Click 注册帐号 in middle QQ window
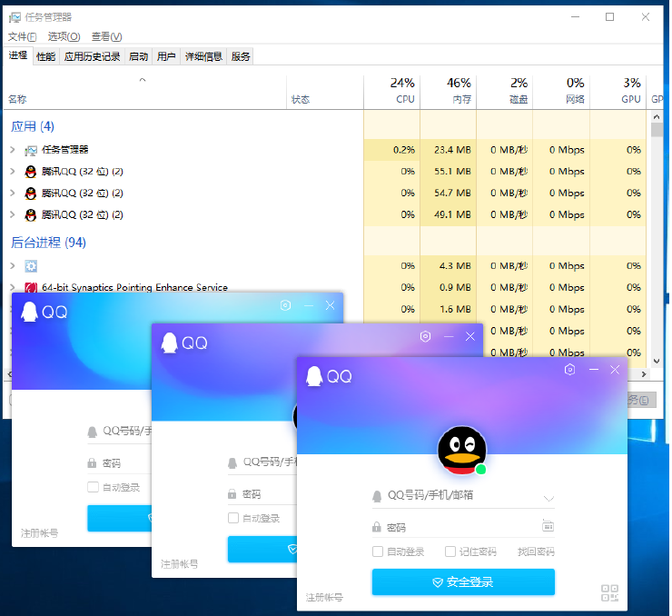The width and height of the screenshot is (672, 616). (180, 564)
